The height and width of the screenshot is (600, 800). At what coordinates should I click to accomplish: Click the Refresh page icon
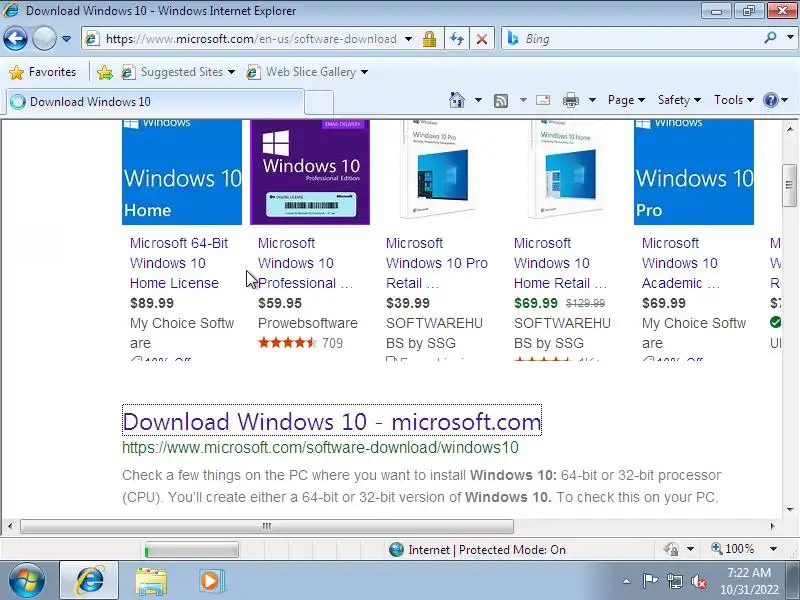point(457,39)
